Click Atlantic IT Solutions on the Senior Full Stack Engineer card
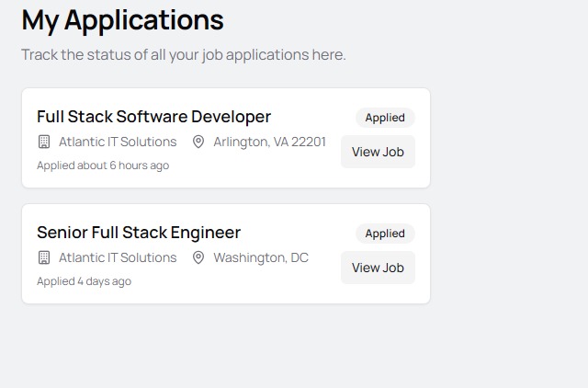The width and height of the screenshot is (588, 388). point(118,257)
